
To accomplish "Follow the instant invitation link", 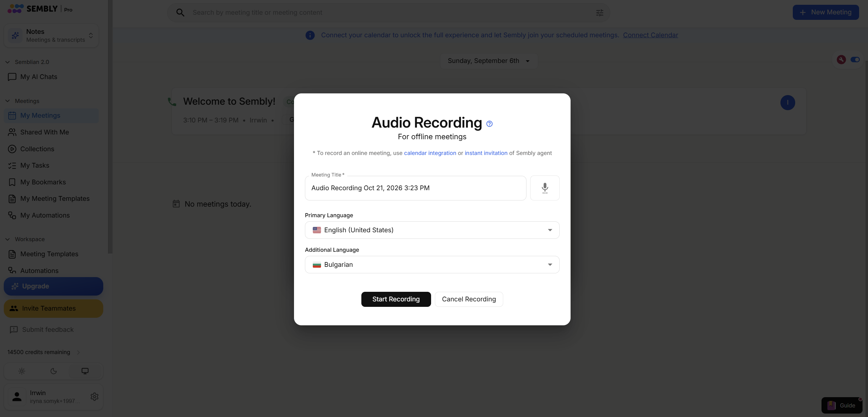I will pyautogui.click(x=486, y=153).
